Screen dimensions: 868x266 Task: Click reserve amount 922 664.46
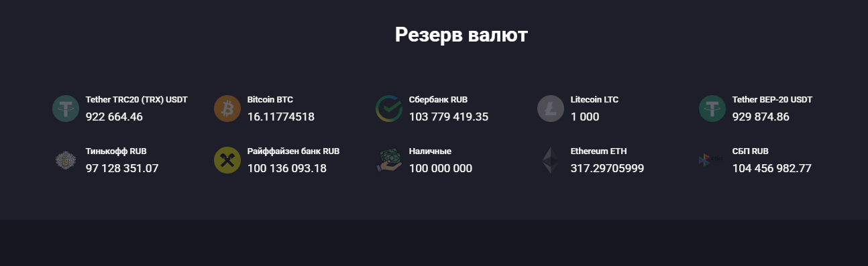[x=114, y=117]
